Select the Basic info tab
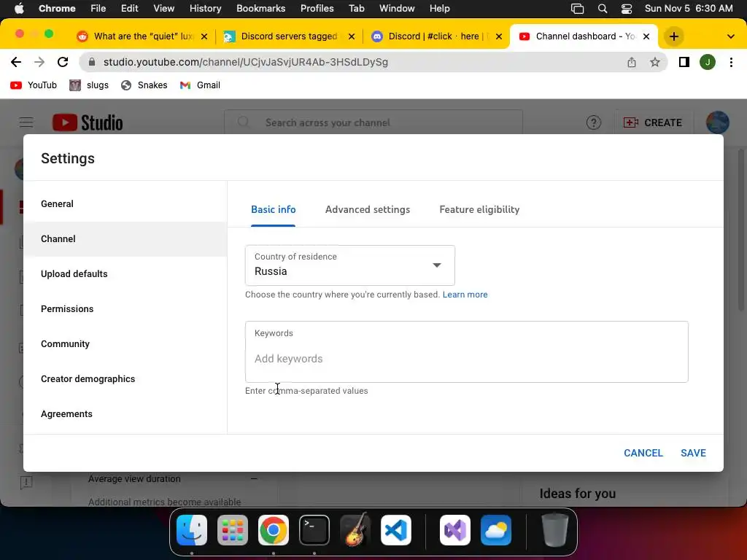 (273, 209)
